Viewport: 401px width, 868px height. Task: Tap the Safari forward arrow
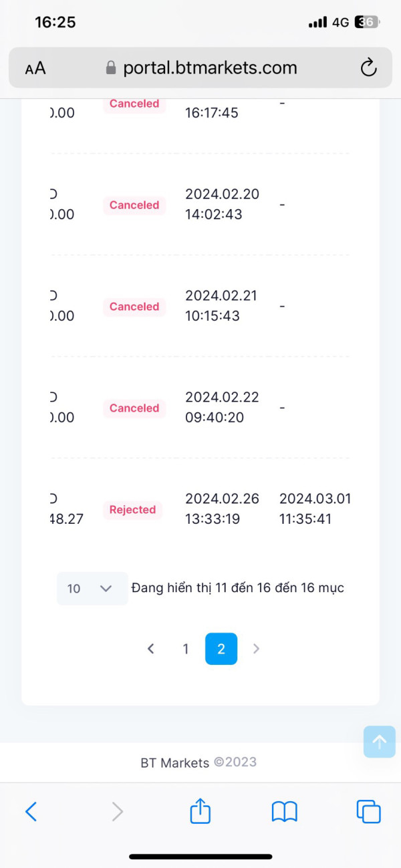pyautogui.click(x=118, y=811)
